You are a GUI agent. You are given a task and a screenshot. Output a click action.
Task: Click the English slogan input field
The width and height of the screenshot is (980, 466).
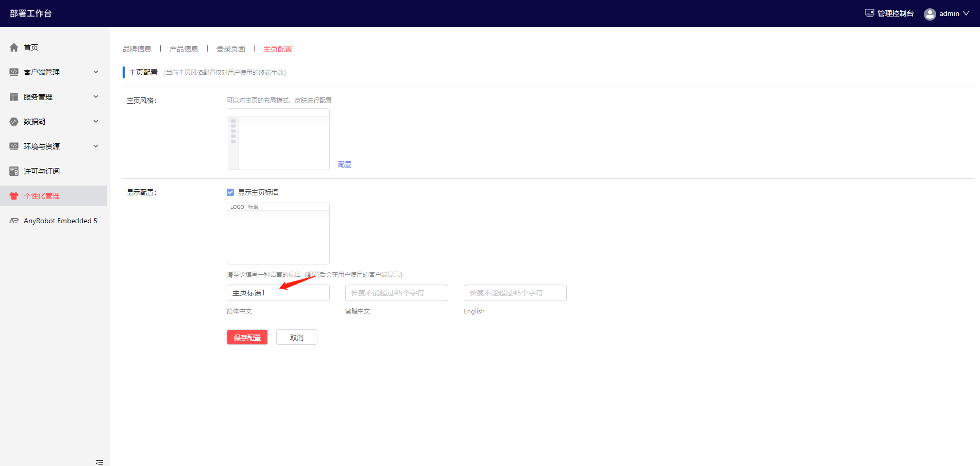(515, 293)
